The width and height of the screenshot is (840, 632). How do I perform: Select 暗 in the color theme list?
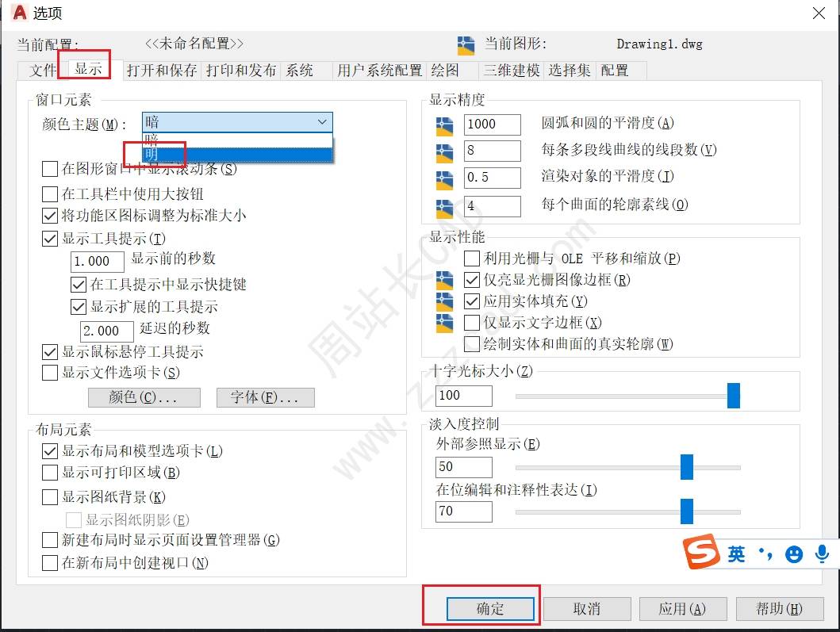point(237,140)
